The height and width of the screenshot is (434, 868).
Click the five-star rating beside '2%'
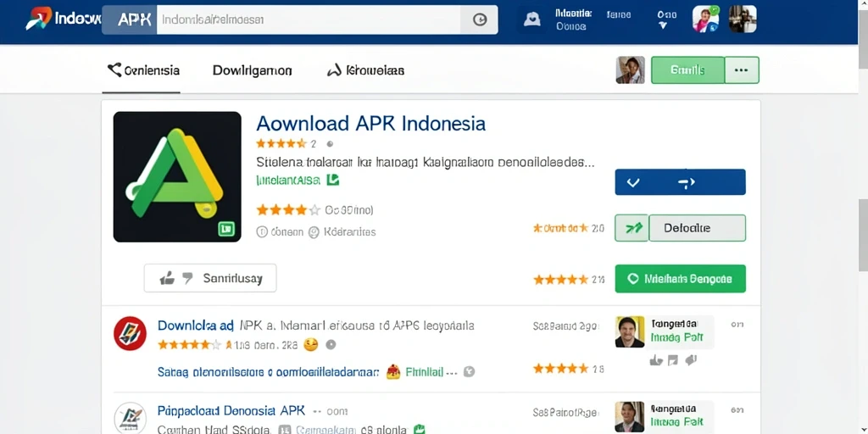pyautogui.click(x=560, y=280)
